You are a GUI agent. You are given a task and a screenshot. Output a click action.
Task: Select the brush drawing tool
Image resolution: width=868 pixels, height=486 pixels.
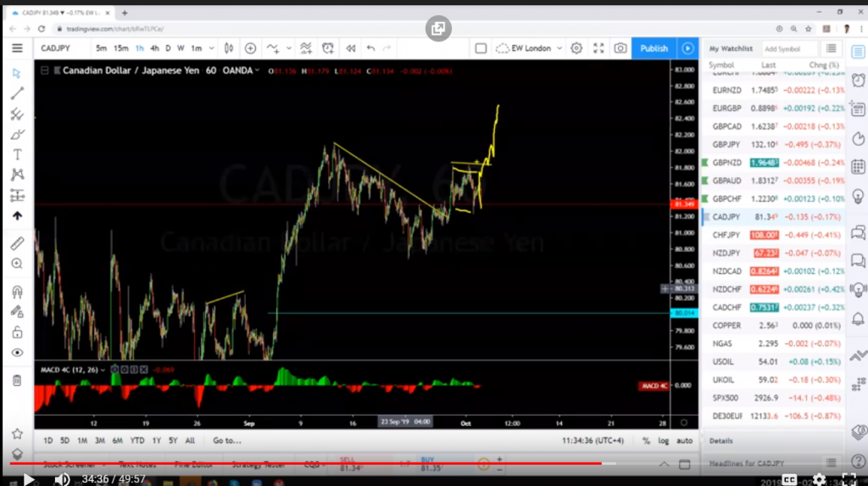click(x=17, y=135)
